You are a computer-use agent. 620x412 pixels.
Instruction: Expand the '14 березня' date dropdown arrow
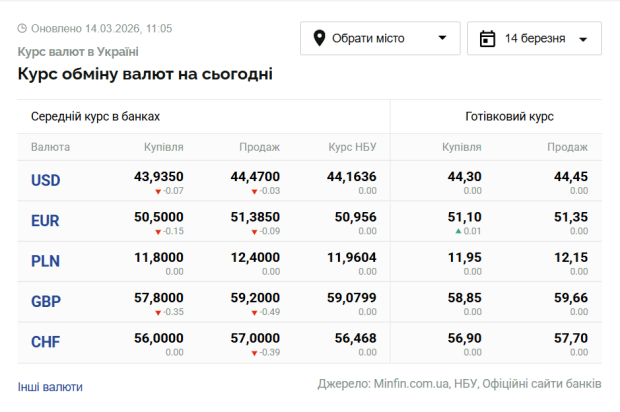click(x=583, y=40)
